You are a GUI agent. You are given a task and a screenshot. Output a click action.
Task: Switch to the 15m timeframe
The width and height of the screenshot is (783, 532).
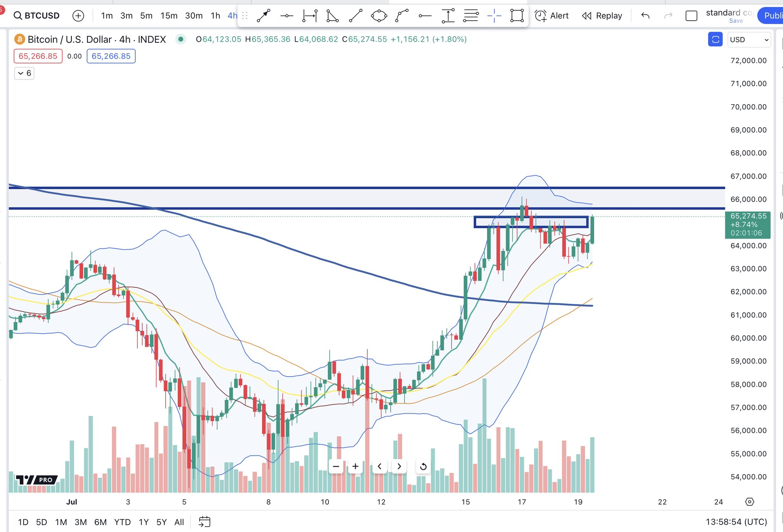point(169,16)
